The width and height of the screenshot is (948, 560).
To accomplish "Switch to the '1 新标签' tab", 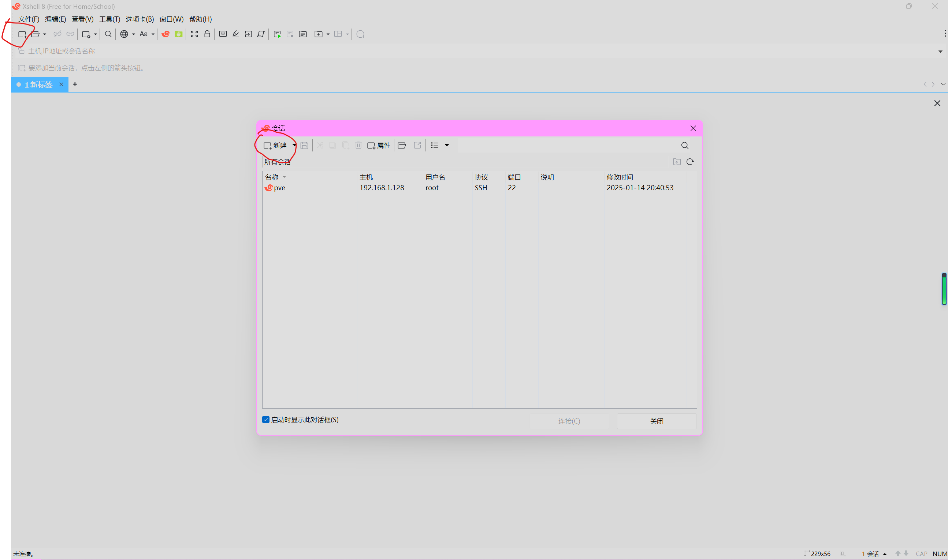I will [x=38, y=84].
